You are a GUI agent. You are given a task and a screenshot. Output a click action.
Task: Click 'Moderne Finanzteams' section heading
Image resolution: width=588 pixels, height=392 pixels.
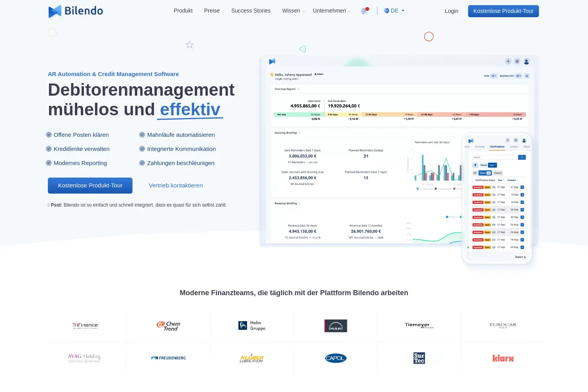pos(294,293)
